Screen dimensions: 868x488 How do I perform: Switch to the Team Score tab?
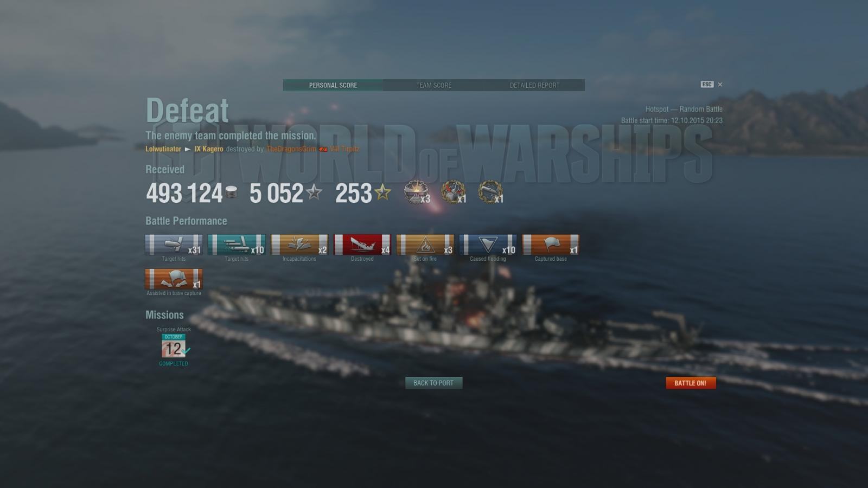click(433, 85)
